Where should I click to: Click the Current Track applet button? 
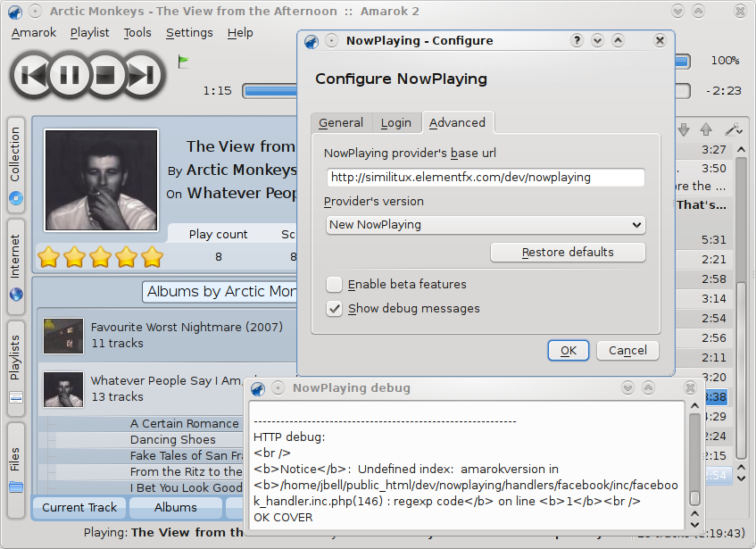pos(79,508)
